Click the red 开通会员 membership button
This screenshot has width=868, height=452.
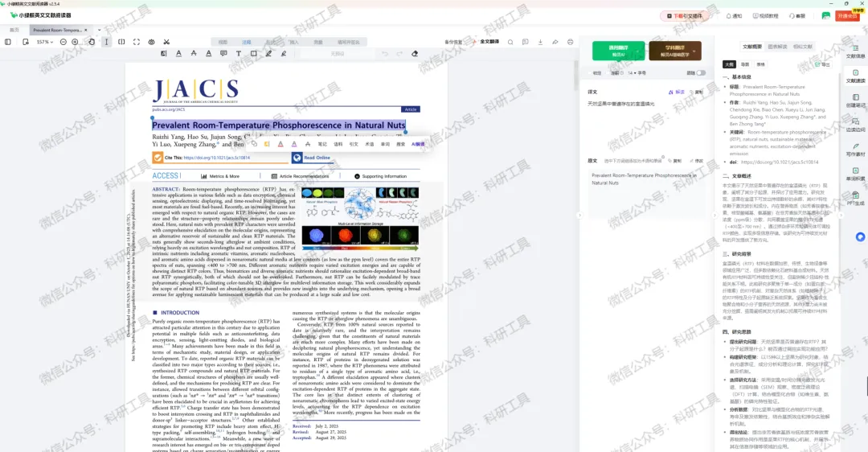847,16
